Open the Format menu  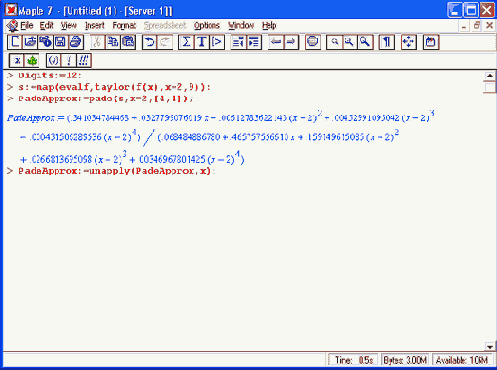coord(124,25)
